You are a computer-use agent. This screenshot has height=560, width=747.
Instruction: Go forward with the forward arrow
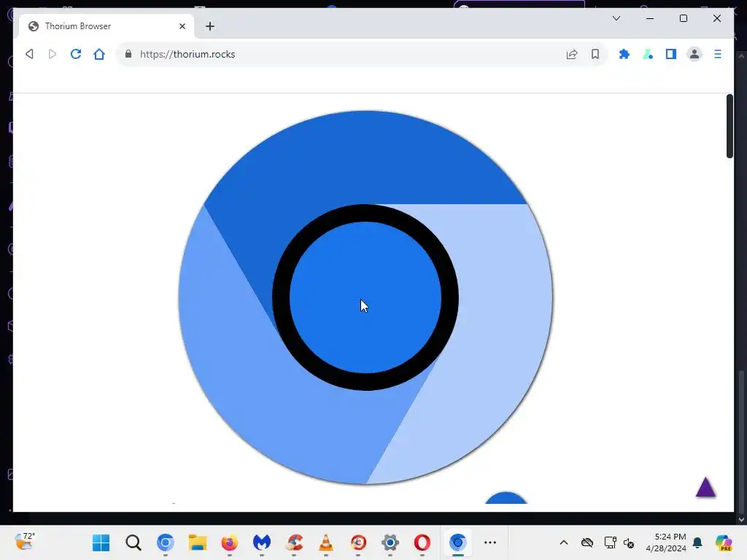[52, 54]
